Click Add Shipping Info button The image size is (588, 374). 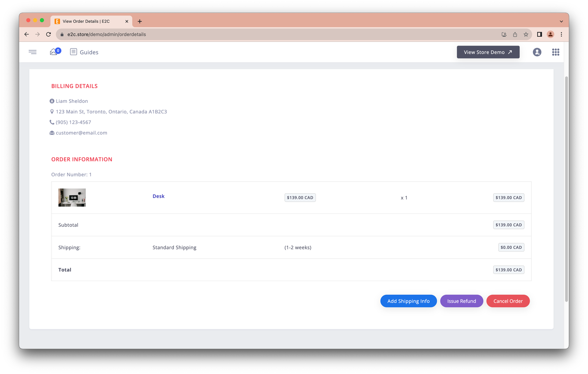pos(408,301)
